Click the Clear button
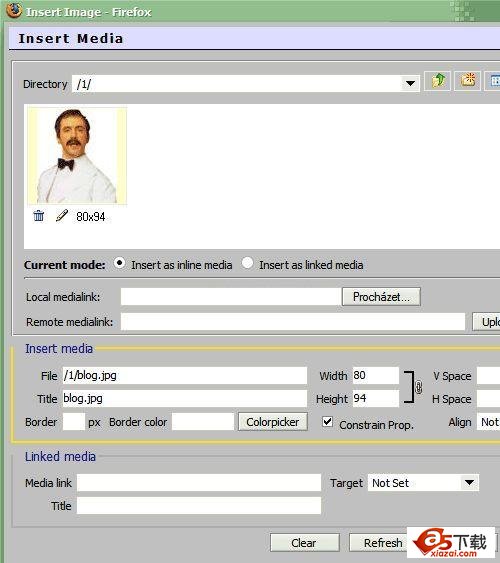Viewport: 500px width, 563px height. [304, 543]
